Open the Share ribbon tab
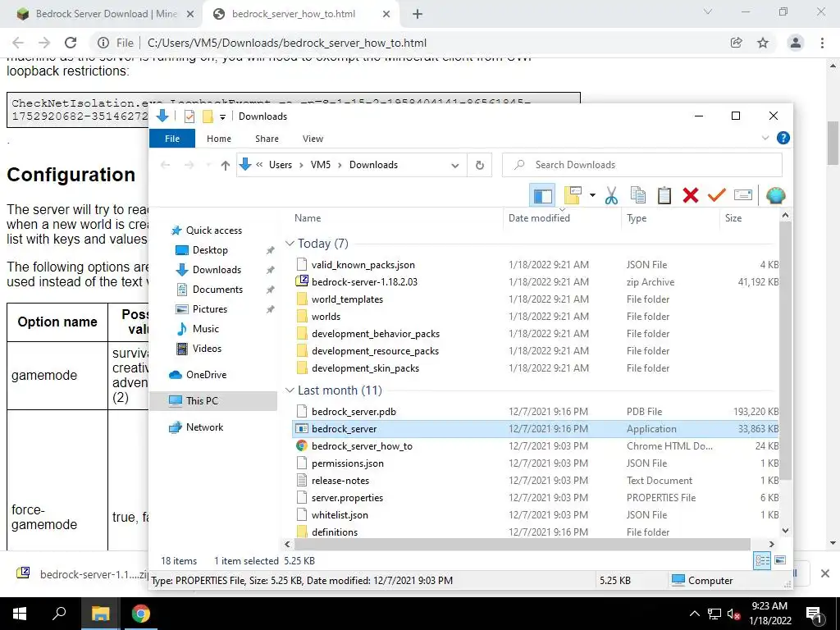This screenshot has height=630, width=840. (267, 139)
